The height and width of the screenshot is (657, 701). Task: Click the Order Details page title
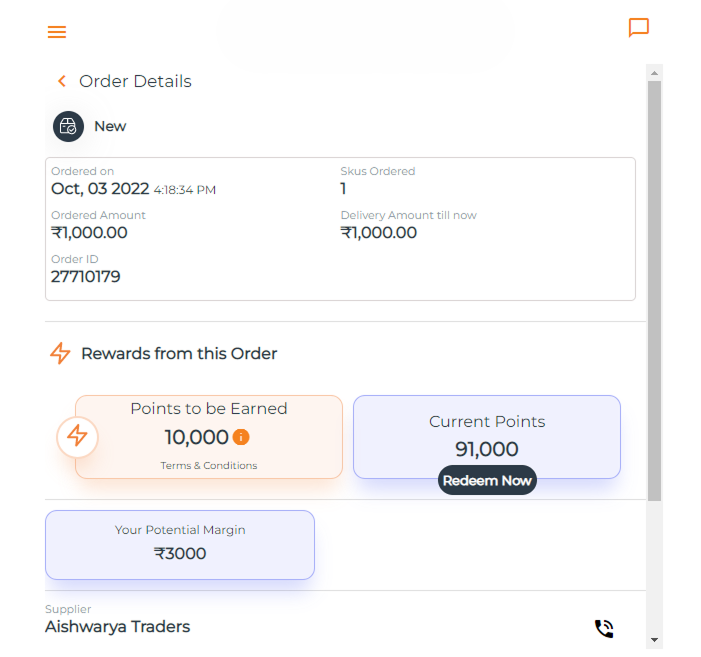coord(135,81)
